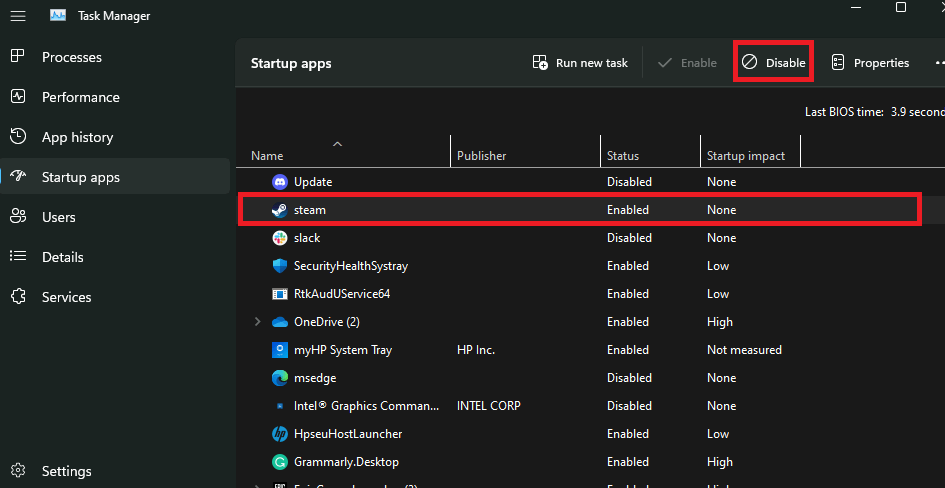This screenshot has height=488, width=945.
Task: Click the steam row's Enabled status
Action: coord(628,210)
